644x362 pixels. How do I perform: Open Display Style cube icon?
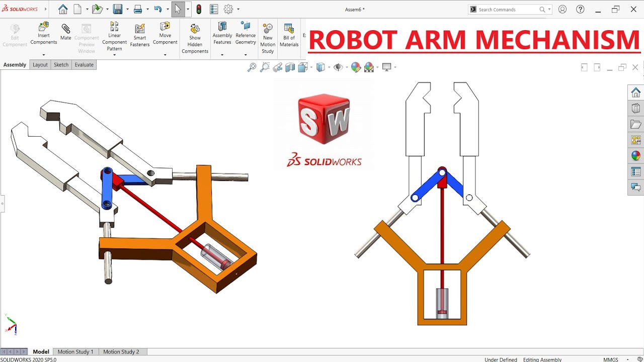[320, 67]
